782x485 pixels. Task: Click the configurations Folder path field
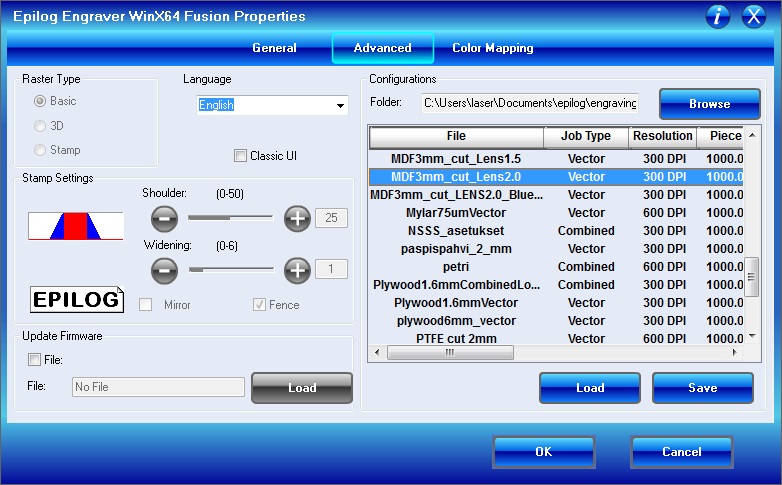tap(530, 103)
